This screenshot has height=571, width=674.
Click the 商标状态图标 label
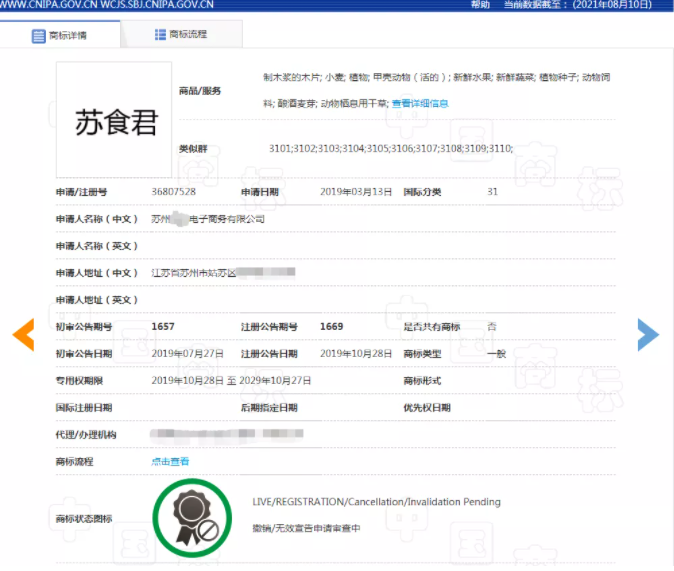point(84,519)
